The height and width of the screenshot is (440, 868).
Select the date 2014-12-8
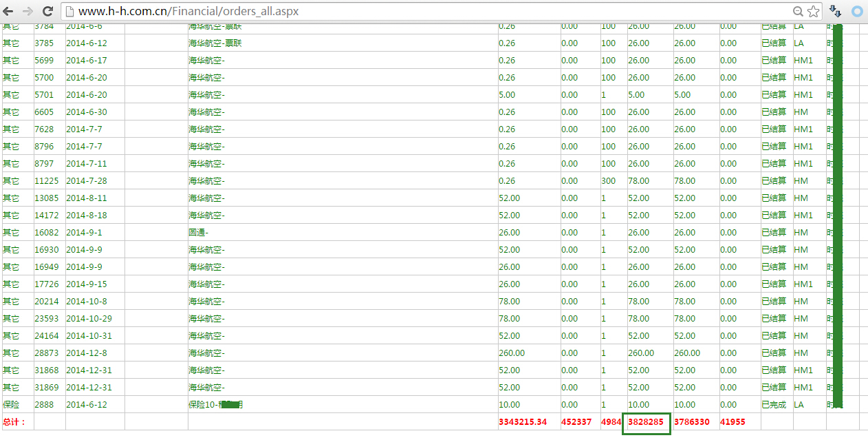point(87,353)
